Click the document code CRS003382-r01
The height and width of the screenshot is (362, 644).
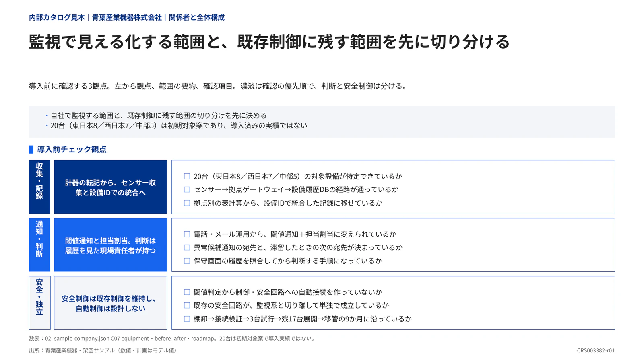click(x=596, y=350)
